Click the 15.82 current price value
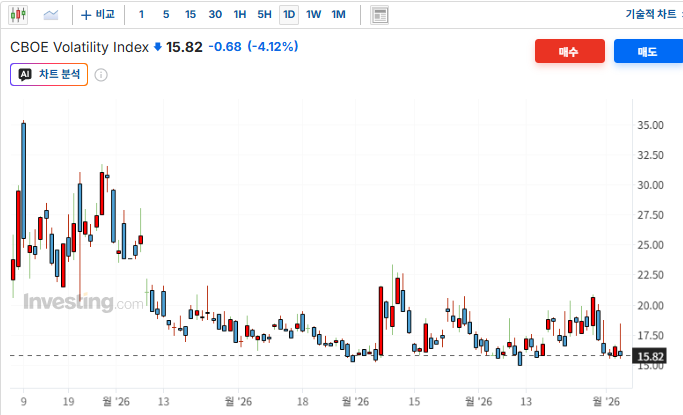 pyautogui.click(x=184, y=47)
